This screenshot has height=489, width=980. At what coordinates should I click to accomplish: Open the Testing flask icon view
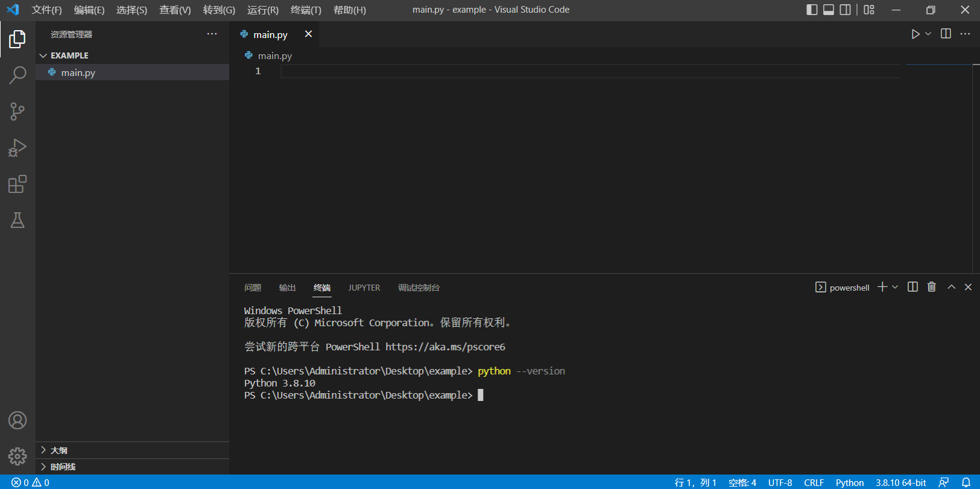17,220
